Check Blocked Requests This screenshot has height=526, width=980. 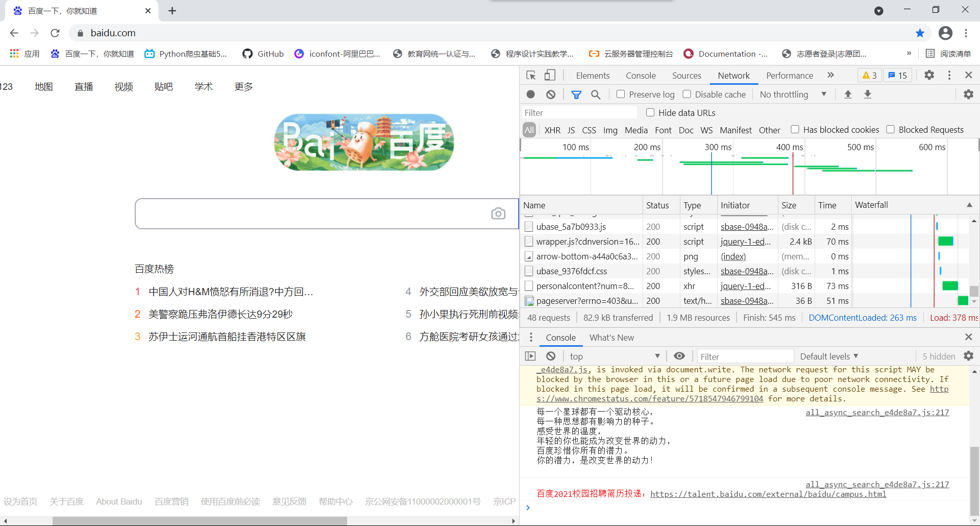[x=891, y=129]
